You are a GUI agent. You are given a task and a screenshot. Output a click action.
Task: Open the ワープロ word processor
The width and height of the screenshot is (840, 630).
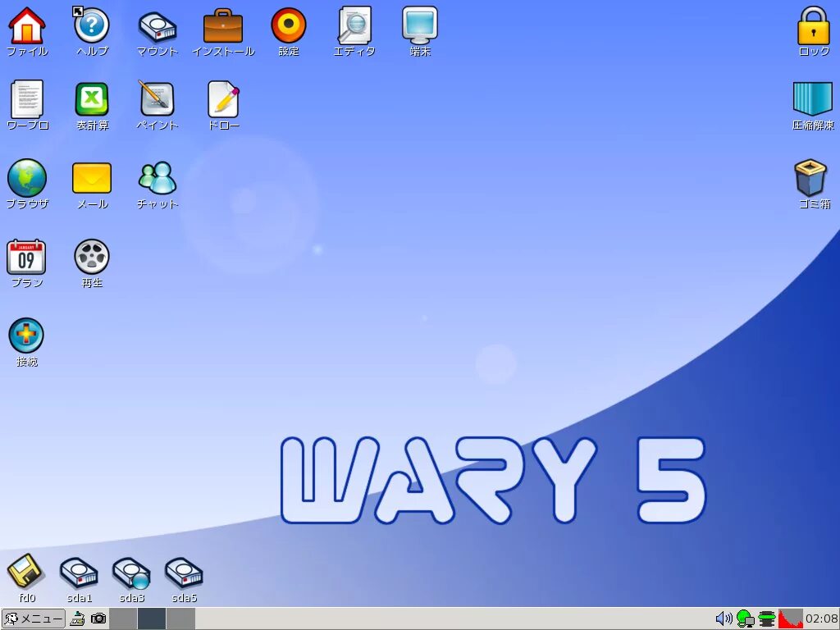[27, 98]
